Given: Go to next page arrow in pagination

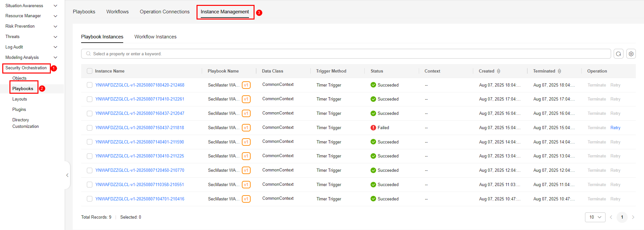Looking at the screenshot, I should point(633,217).
